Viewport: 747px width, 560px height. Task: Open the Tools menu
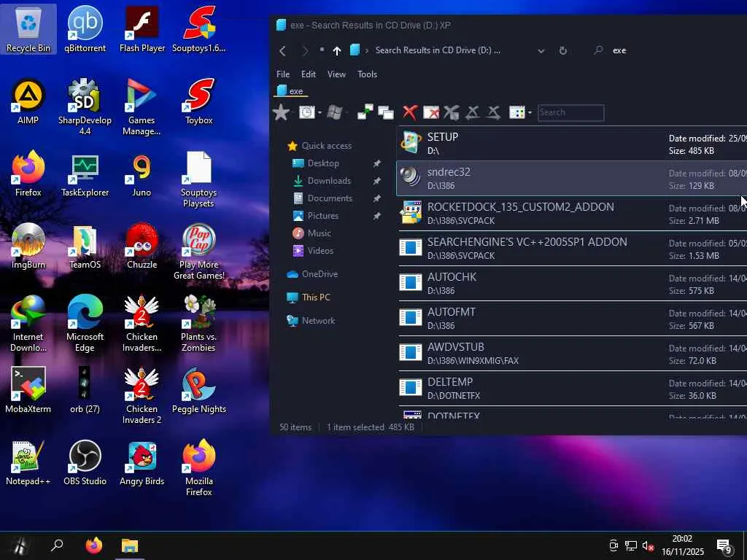[368, 74]
